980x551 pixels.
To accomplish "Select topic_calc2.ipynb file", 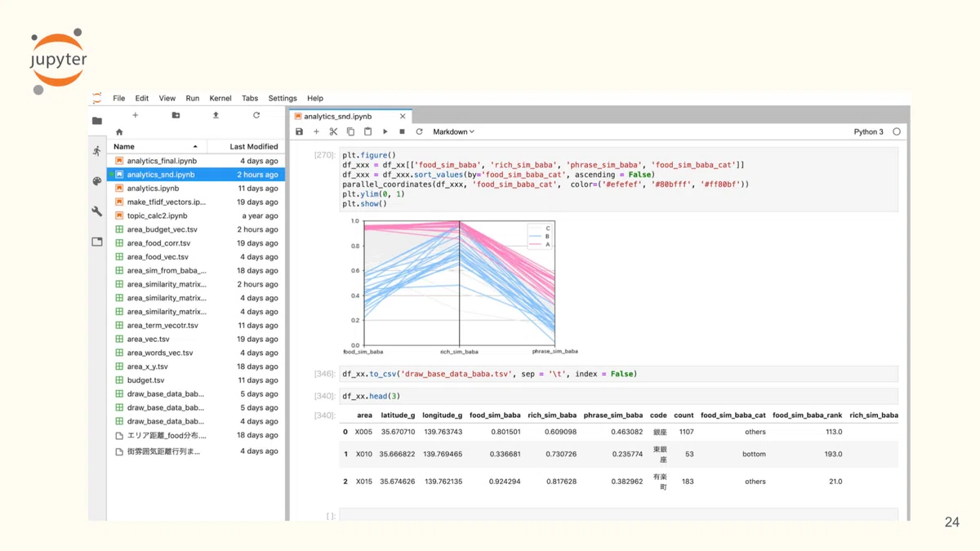I will point(196,216).
